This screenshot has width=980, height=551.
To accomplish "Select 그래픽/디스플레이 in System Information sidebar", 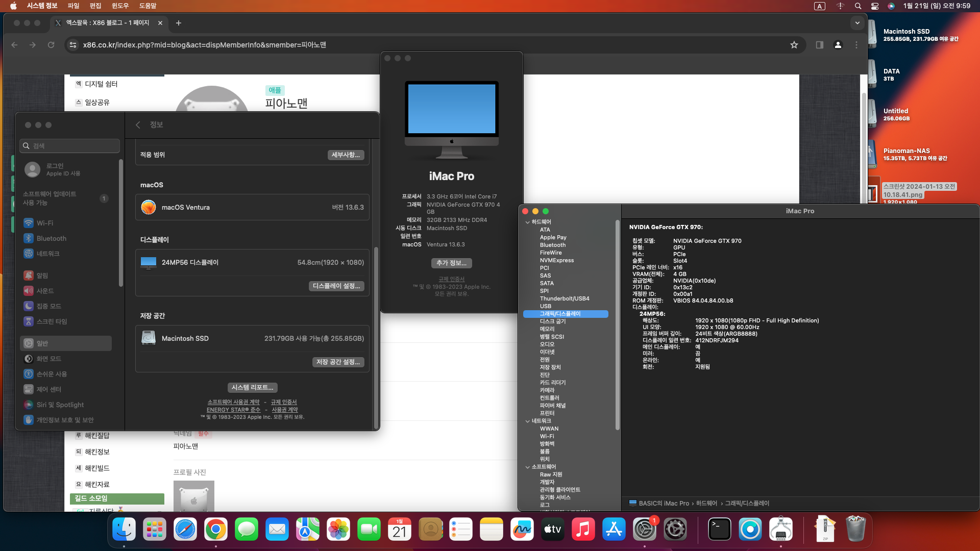I will (x=566, y=314).
